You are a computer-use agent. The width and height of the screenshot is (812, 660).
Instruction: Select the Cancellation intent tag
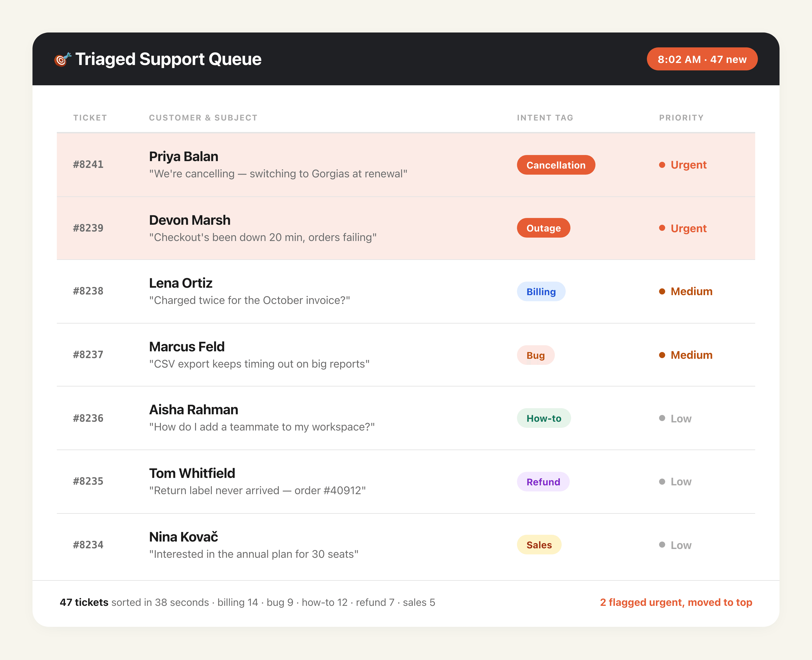(556, 165)
